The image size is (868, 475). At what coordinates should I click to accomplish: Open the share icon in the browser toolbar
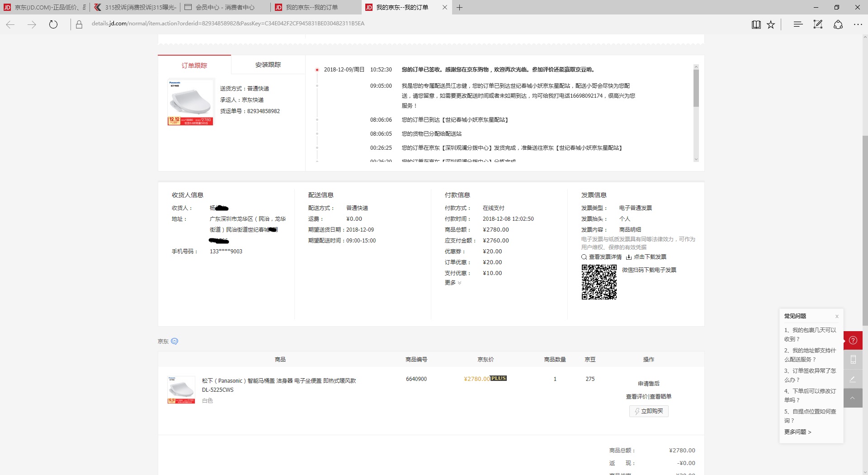tap(838, 24)
